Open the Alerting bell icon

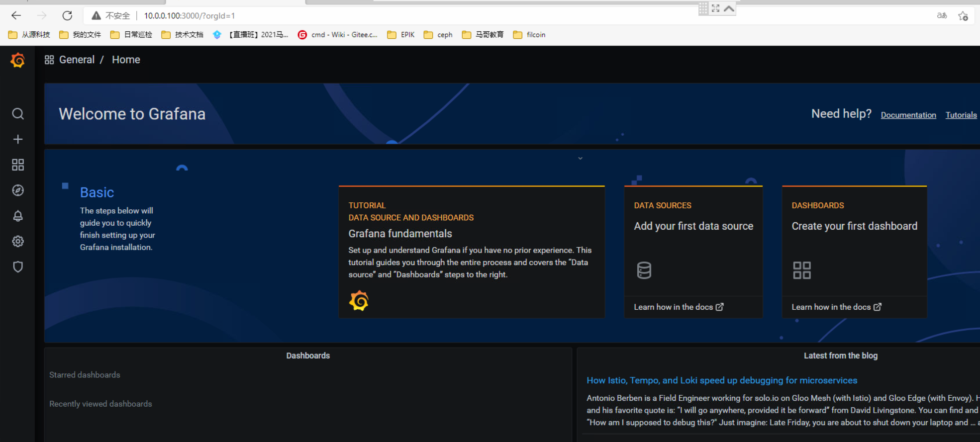[x=18, y=216]
